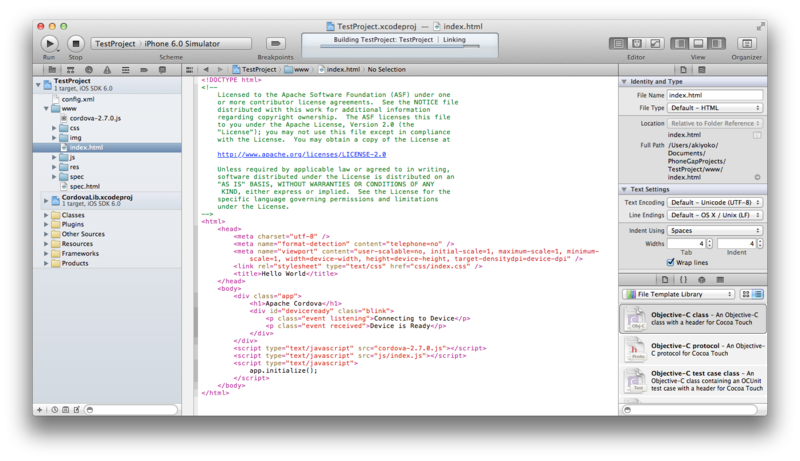
Task: Toggle the Breakpoints button in the toolbar
Action: point(276,44)
